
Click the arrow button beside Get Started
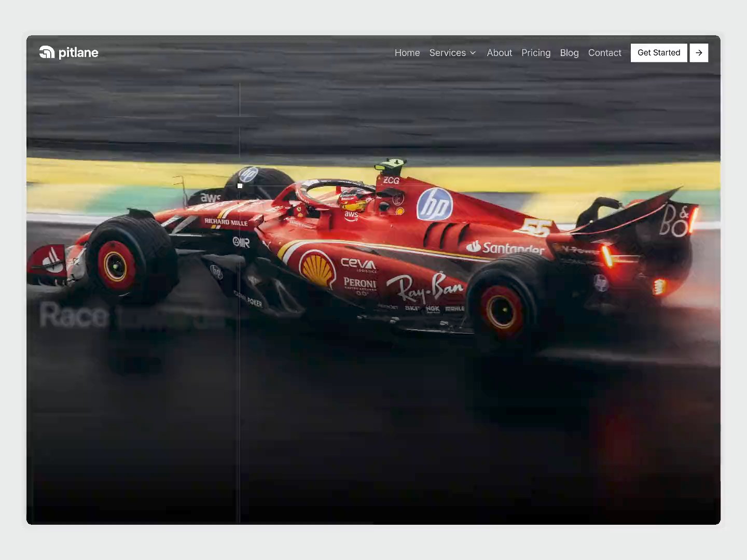coord(699,53)
